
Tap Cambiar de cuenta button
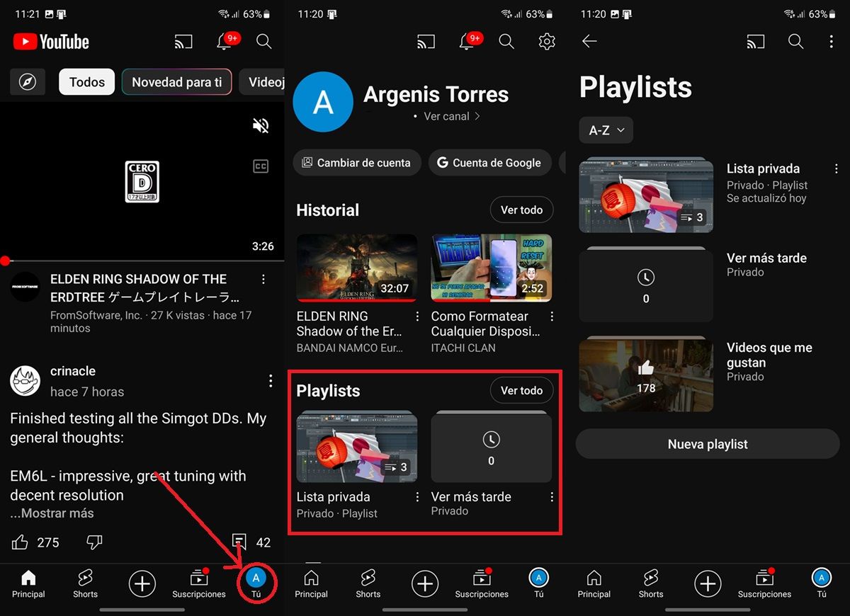pyautogui.click(x=357, y=162)
